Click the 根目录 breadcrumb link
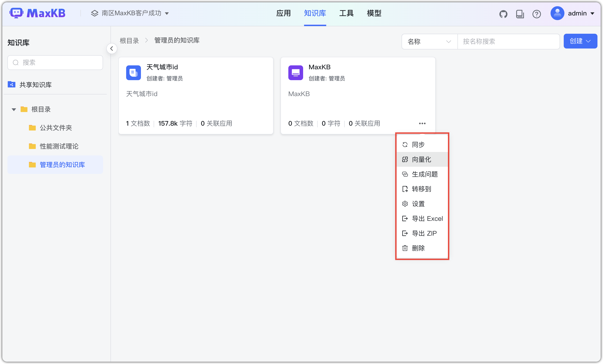This screenshot has width=603, height=364. point(129,41)
